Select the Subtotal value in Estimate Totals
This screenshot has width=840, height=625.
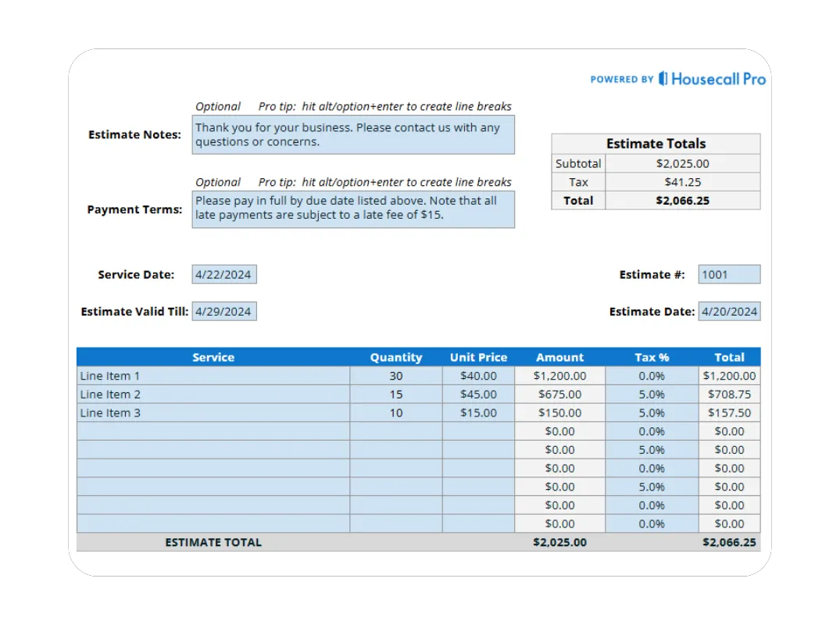681,163
